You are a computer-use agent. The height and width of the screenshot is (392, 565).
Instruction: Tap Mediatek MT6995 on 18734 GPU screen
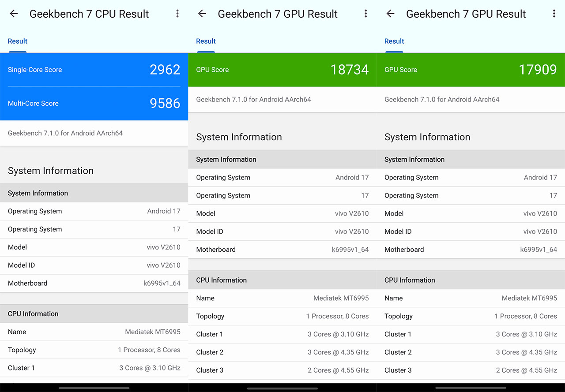point(341,298)
